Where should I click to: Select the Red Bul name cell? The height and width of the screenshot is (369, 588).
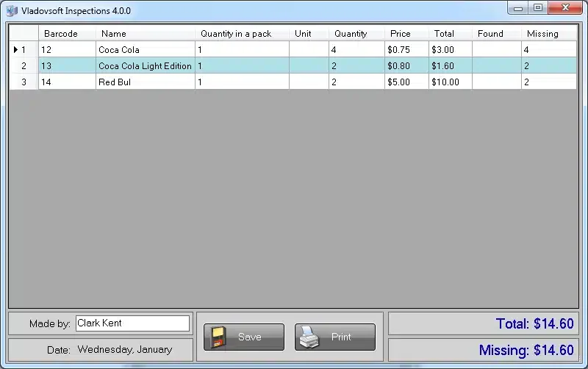(x=146, y=82)
